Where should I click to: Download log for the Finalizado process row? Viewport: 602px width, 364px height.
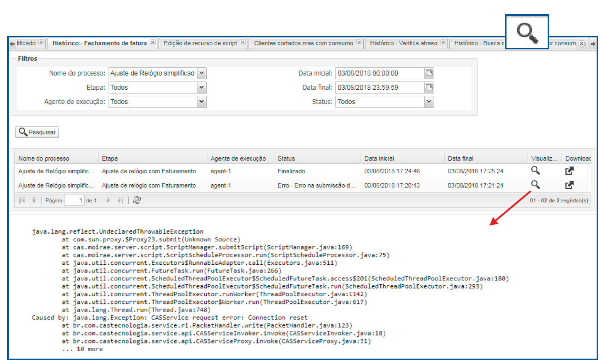569,171
